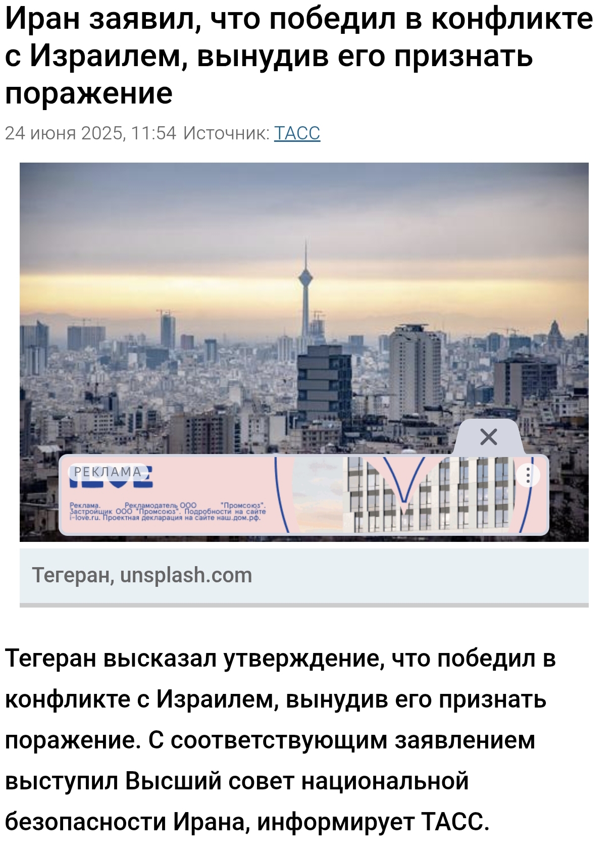Click the tall white skyscraper in the photo
The width and height of the screenshot is (616, 850).
tap(415, 371)
